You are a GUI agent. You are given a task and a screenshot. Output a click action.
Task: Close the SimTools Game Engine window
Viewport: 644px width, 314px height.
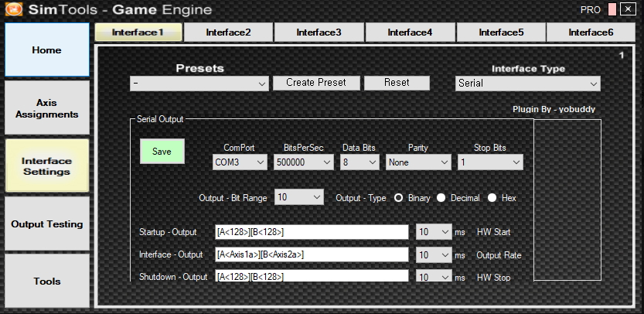(x=628, y=9)
